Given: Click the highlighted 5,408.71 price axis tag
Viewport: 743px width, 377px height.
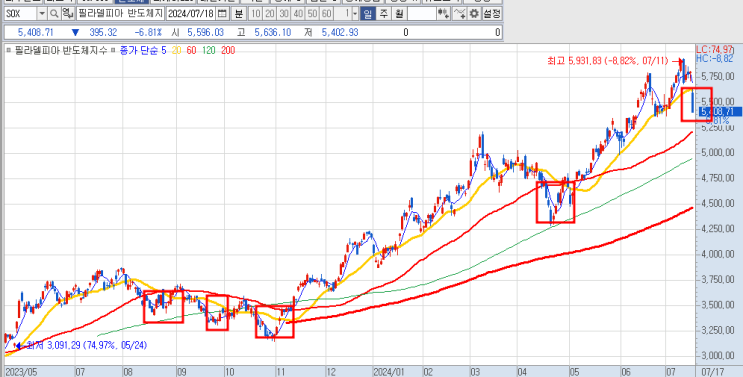Looking at the screenshot, I should (x=721, y=112).
